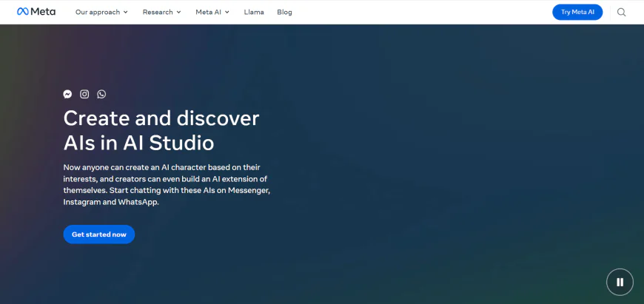The height and width of the screenshot is (304, 644).
Task: Open the Blog page
Action: 284,13
